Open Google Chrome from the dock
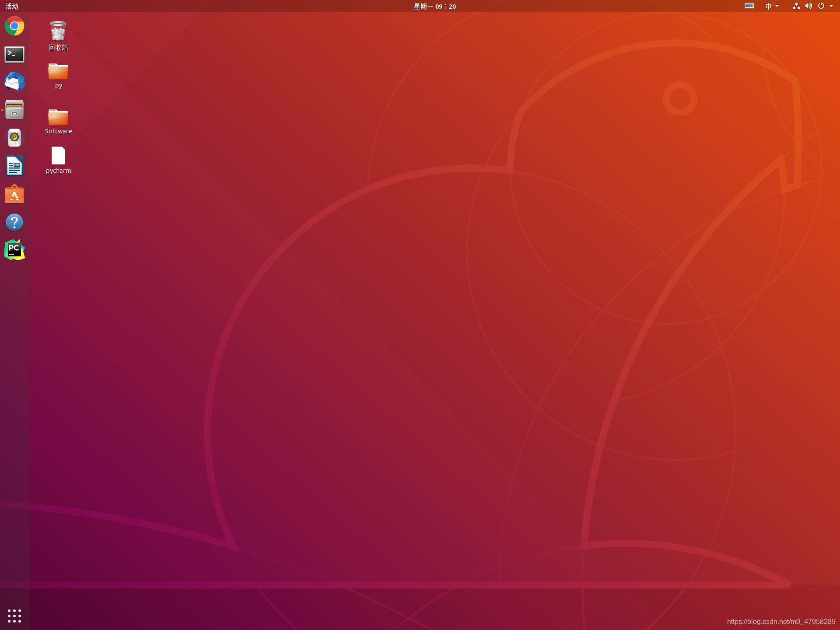 14,26
